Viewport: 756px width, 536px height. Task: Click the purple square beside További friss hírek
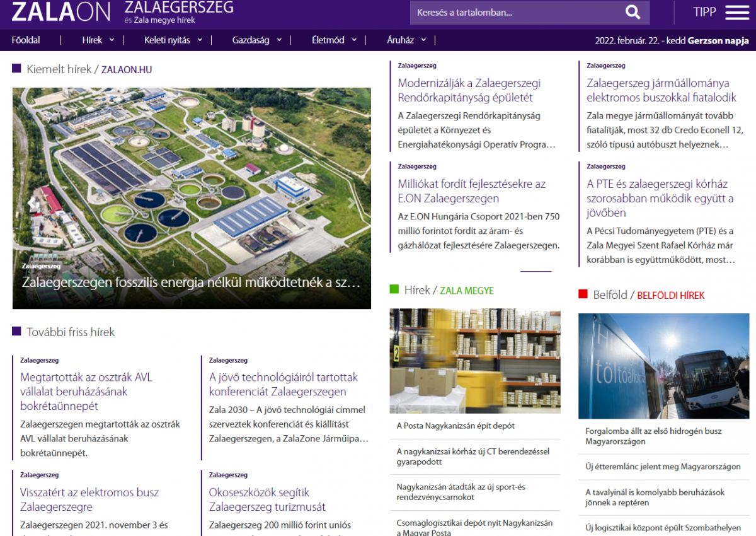(15, 331)
